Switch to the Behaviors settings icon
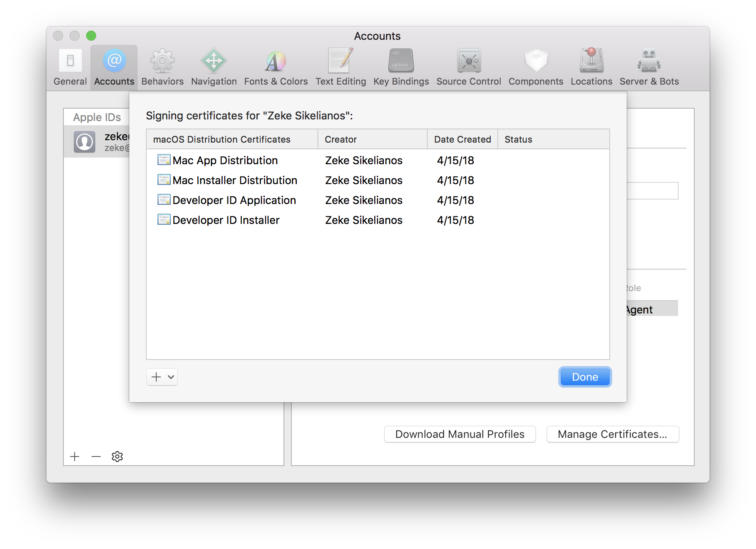The image size is (756, 549). [x=162, y=66]
